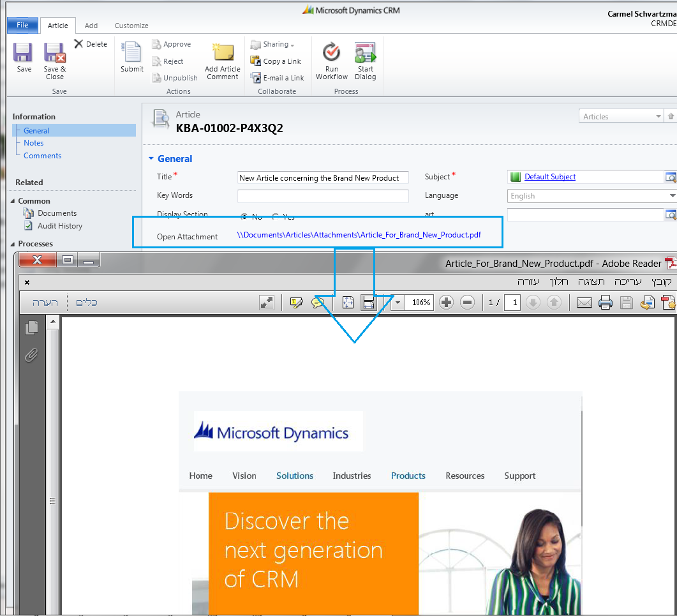Click E-mail a Link
This screenshot has width=677, height=616.
[277, 78]
